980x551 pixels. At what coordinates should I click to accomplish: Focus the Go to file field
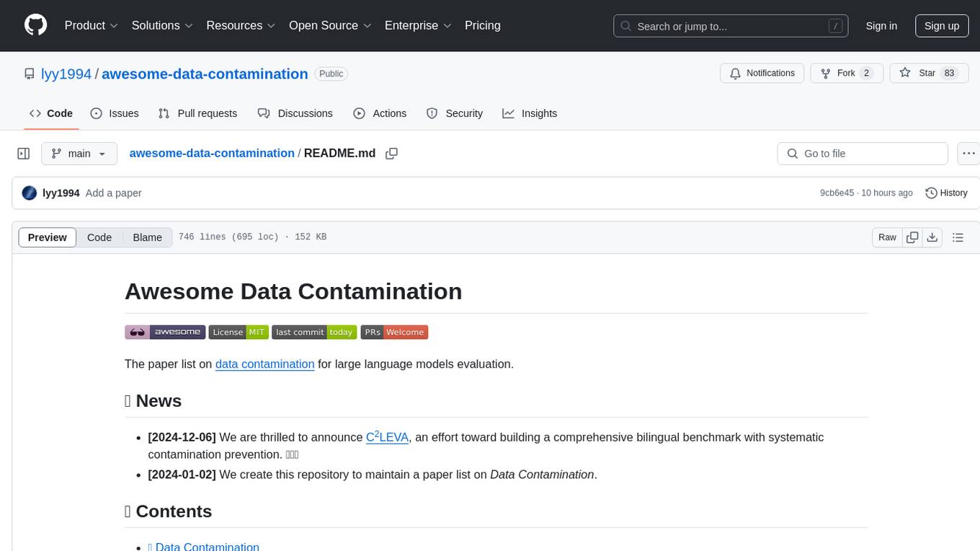(863, 154)
